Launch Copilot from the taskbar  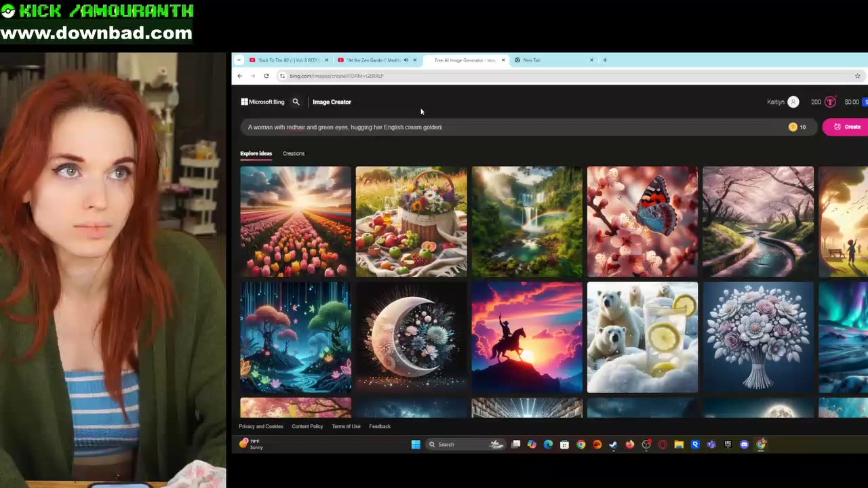point(532,445)
